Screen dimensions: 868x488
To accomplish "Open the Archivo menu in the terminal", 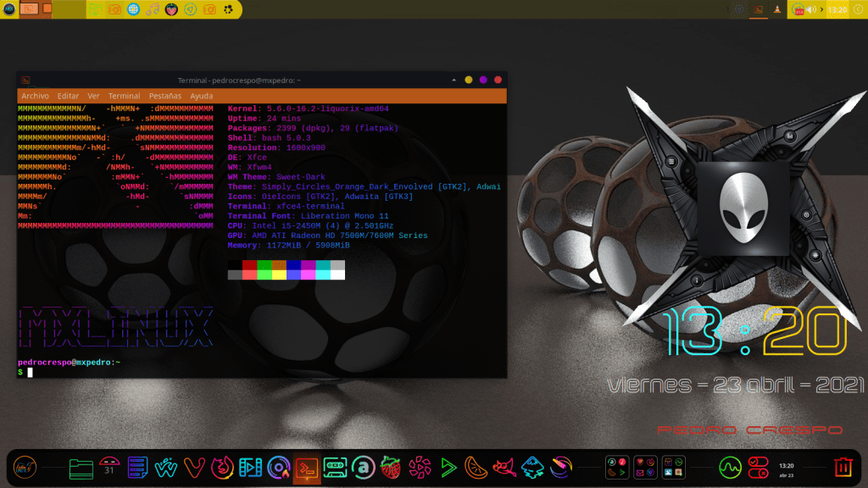I will [x=35, y=96].
